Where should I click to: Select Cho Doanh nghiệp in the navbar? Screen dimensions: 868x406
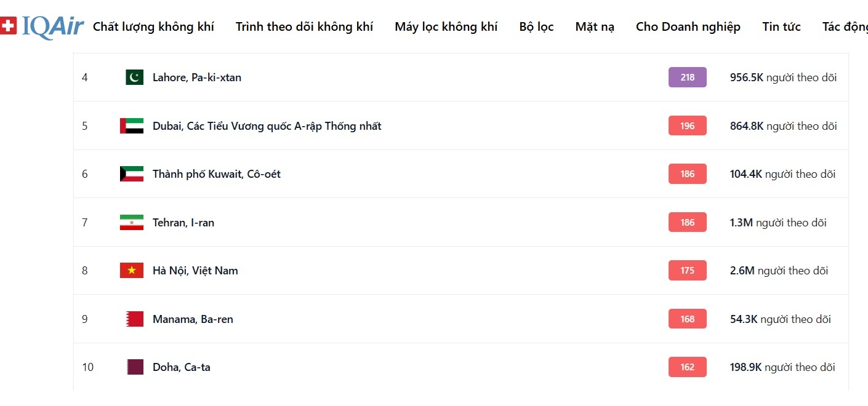[688, 26]
